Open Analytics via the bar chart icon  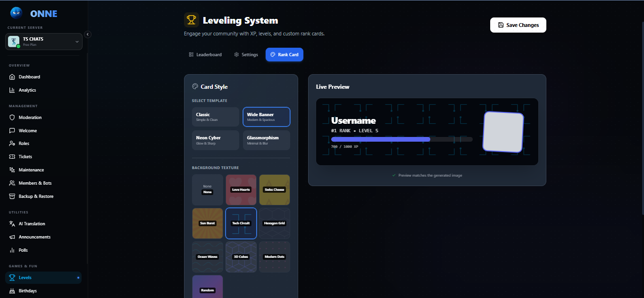pyautogui.click(x=12, y=90)
